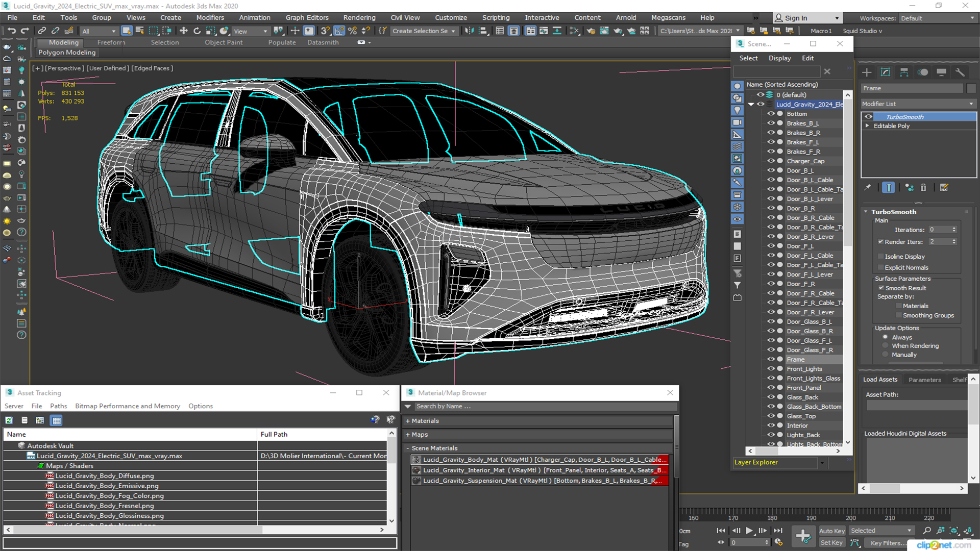The image size is (980, 551).
Task: Open Create Selection Set dropdown
Action: (424, 31)
